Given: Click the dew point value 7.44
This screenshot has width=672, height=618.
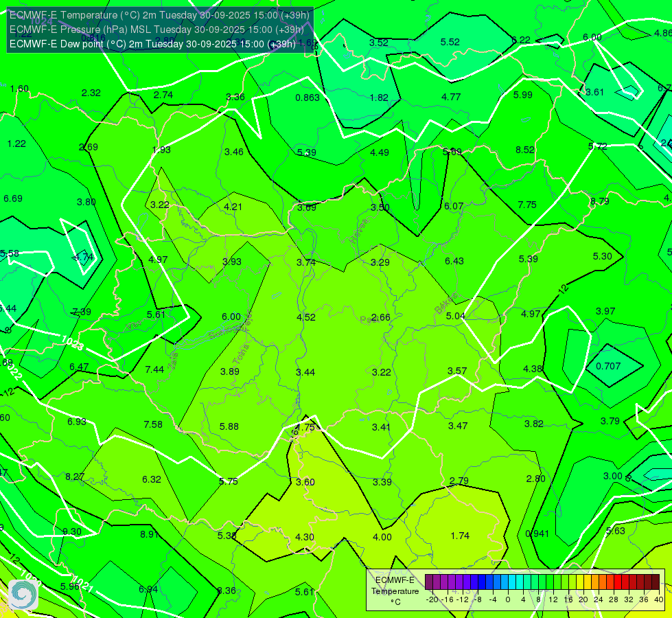Looking at the screenshot, I should 154,369.
